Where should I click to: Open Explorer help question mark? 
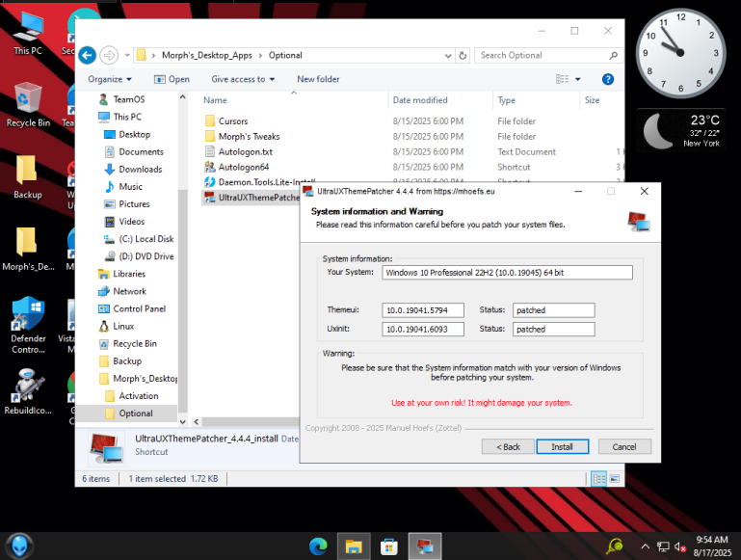tap(608, 79)
